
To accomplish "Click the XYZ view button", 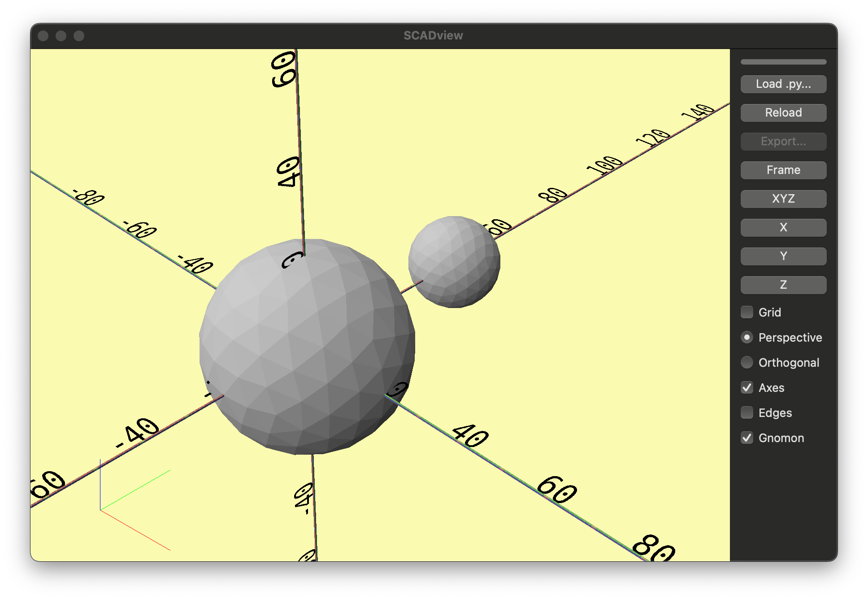I will point(783,199).
